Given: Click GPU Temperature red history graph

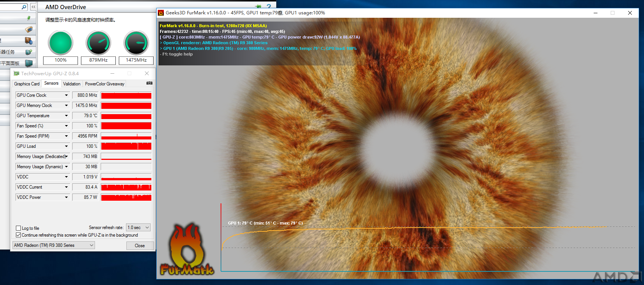Looking at the screenshot, I should [x=126, y=116].
